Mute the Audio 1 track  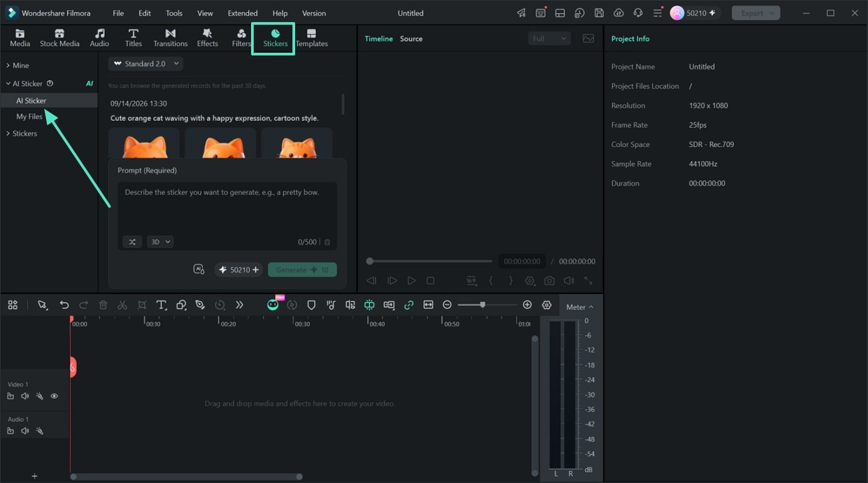[x=25, y=431]
